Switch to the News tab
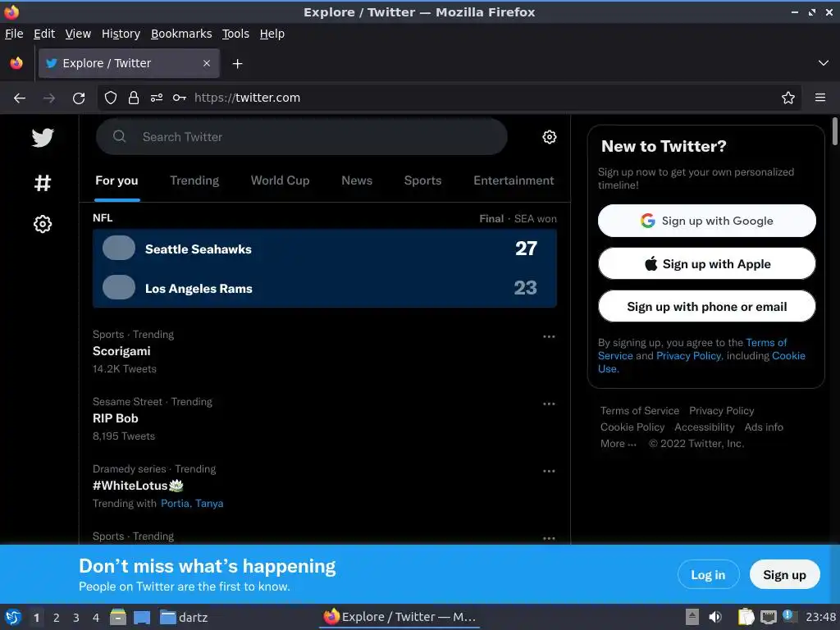 click(357, 180)
